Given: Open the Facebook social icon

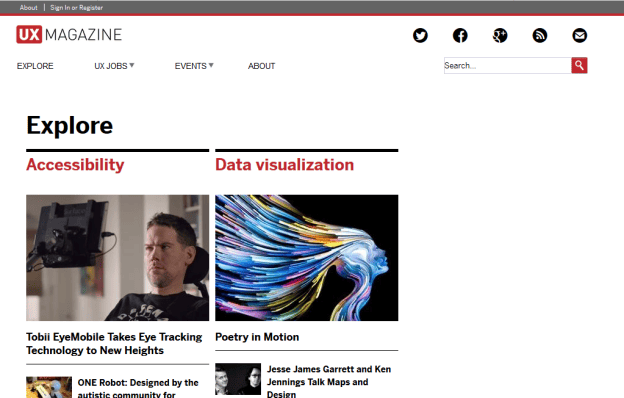Looking at the screenshot, I should [460, 35].
